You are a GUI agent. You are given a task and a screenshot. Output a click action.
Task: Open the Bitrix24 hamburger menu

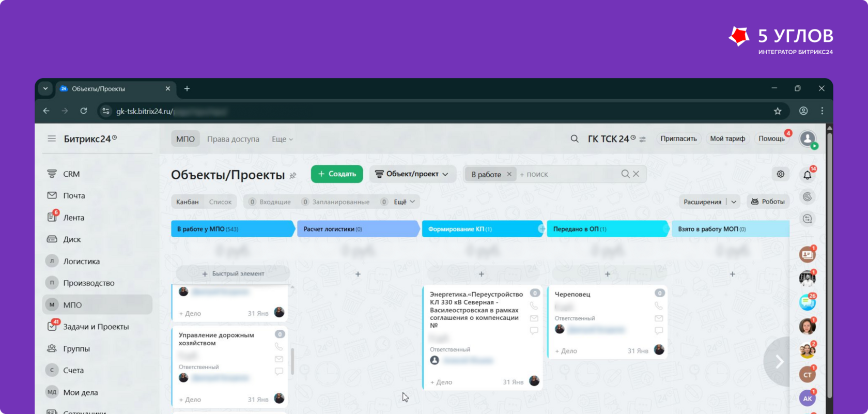click(x=52, y=139)
